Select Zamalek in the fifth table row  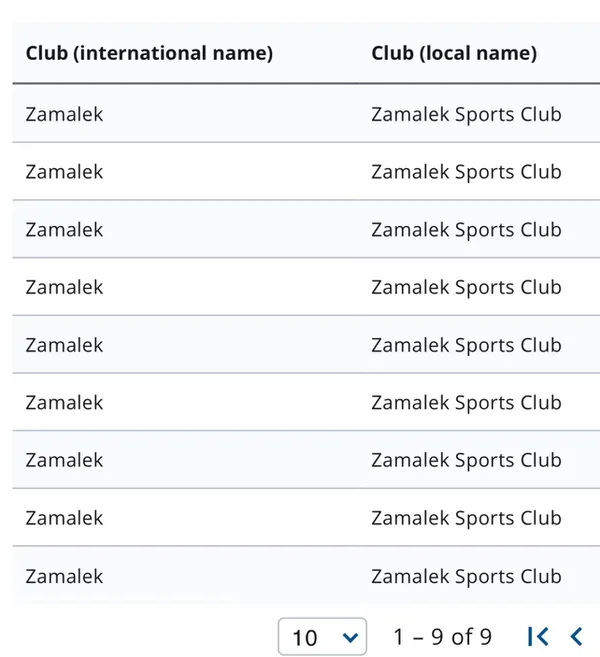(64, 345)
